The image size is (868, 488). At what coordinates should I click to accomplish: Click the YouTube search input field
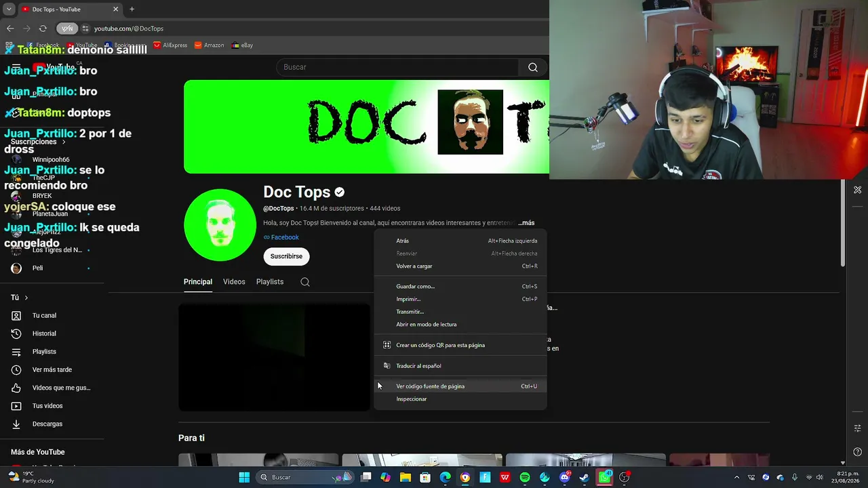tap(398, 67)
